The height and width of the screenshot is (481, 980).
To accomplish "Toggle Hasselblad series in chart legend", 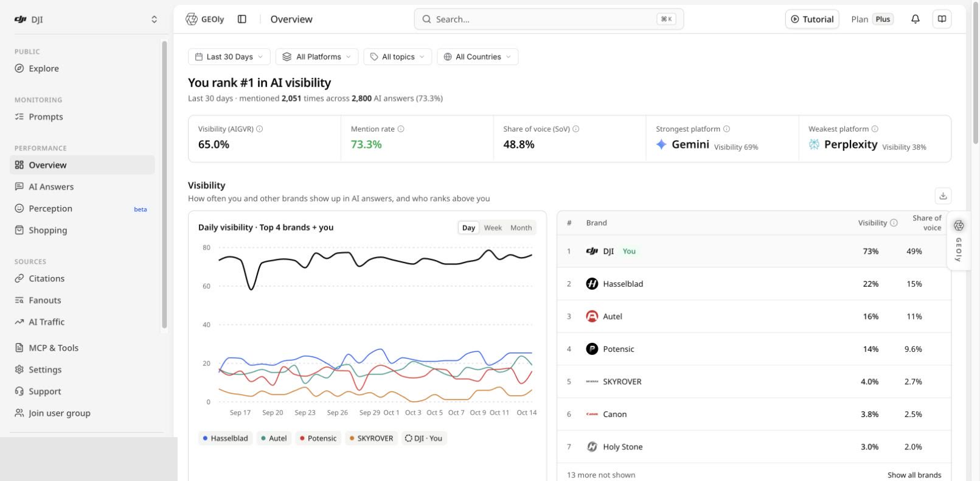I will pos(225,438).
